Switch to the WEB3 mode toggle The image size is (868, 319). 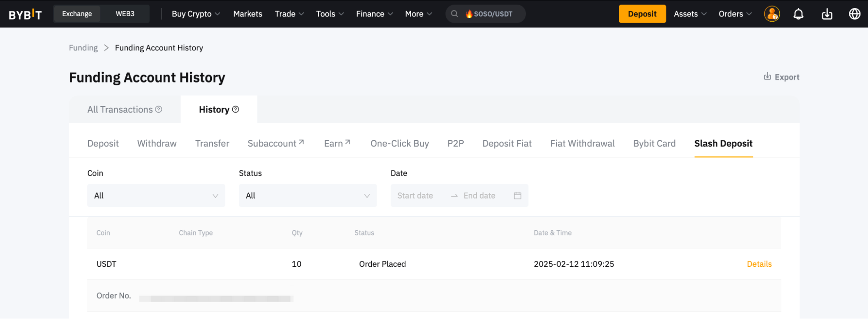pyautogui.click(x=125, y=14)
